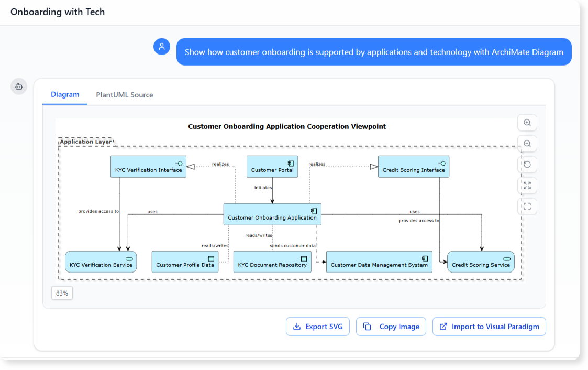This screenshot has height=370, width=588.
Task: Open Import to Visual Paradigm
Action: coord(489,326)
